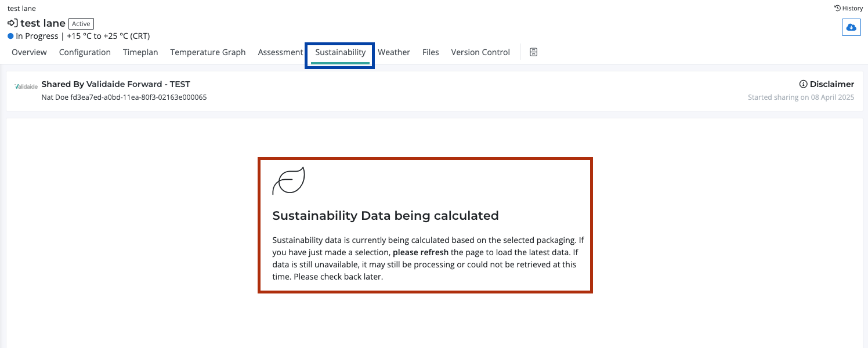Click the Validaide logo
Image resolution: width=868 pixels, height=348 pixels.
pyautogui.click(x=26, y=86)
